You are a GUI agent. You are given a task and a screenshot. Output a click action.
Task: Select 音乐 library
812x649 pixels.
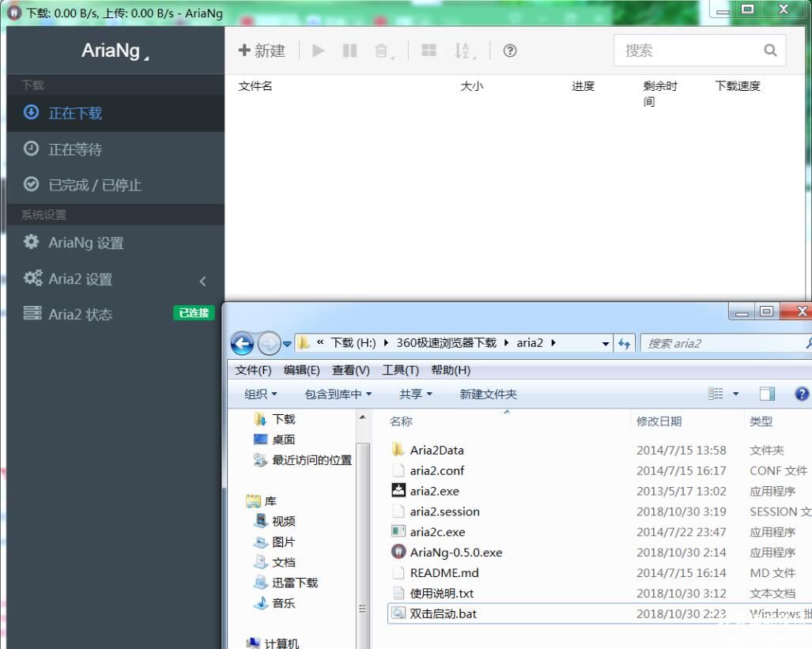pyautogui.click(x=274, y=603)
